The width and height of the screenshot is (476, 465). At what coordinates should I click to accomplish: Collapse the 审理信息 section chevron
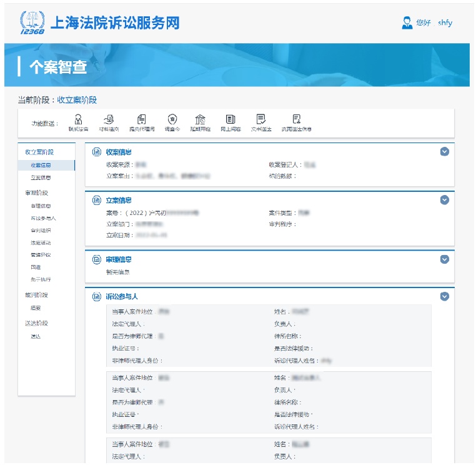444,259
